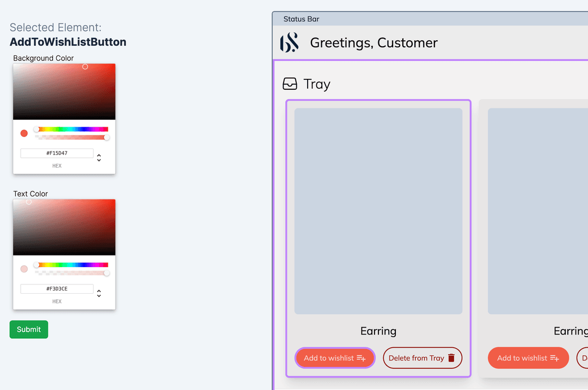This screenshot has width=588, height=390.
Task: Click the first Earring product image placeholder
Action: coord(378,210)
